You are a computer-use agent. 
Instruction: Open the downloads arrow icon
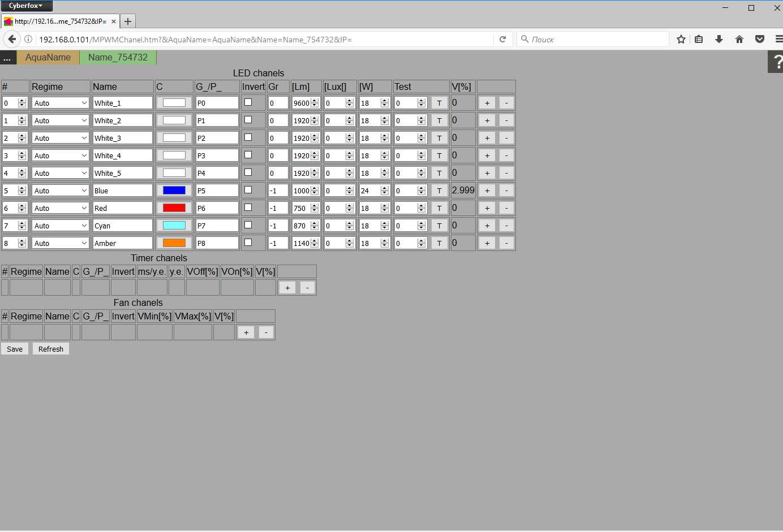[x=719, y=39]
